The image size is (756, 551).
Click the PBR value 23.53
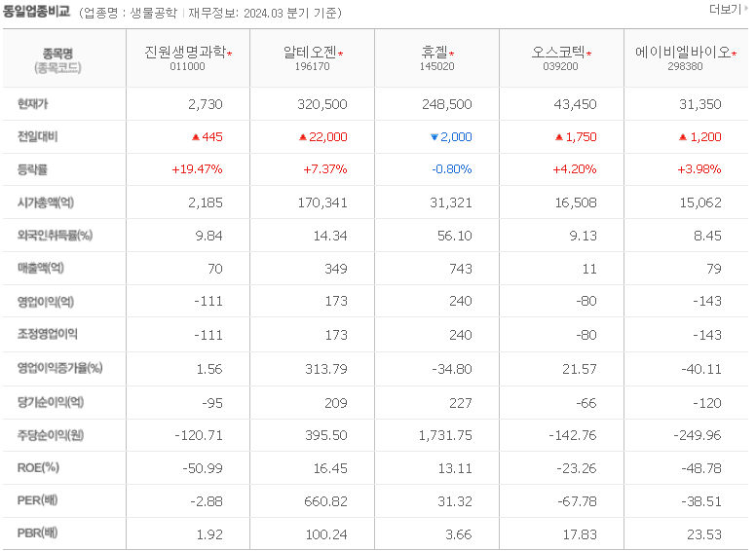(x=704, y=534)
